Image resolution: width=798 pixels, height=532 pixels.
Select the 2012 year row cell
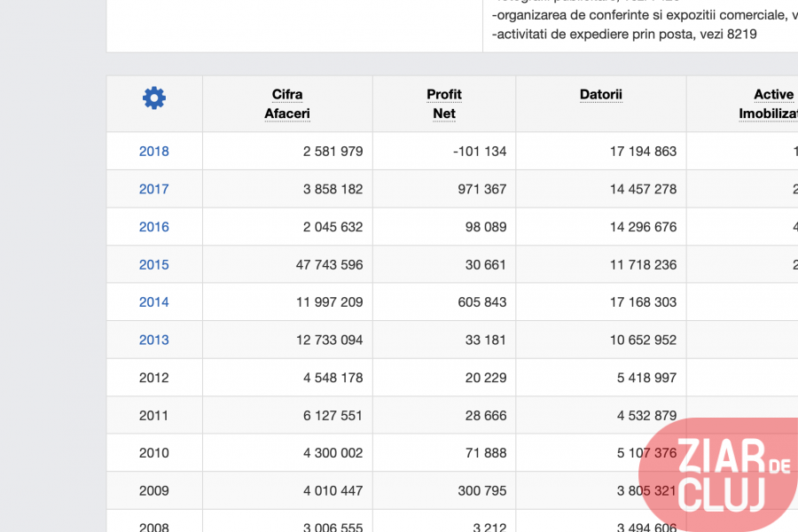(x=153, y=378)
